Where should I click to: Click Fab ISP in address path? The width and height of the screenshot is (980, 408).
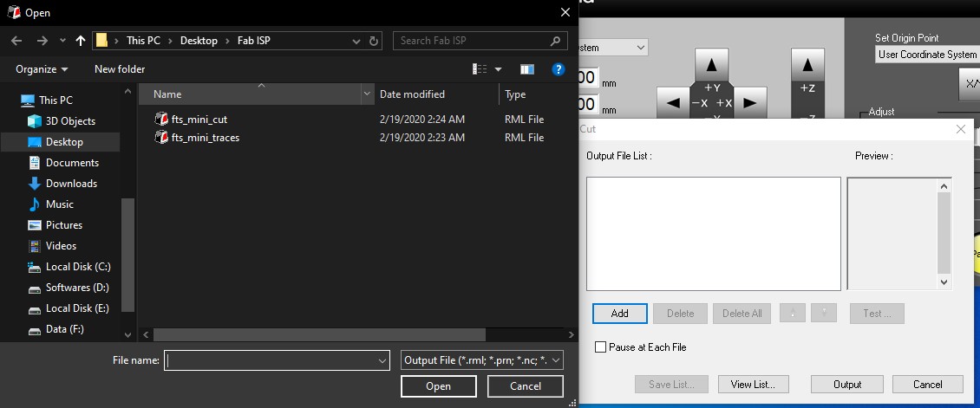click(254, 41)
